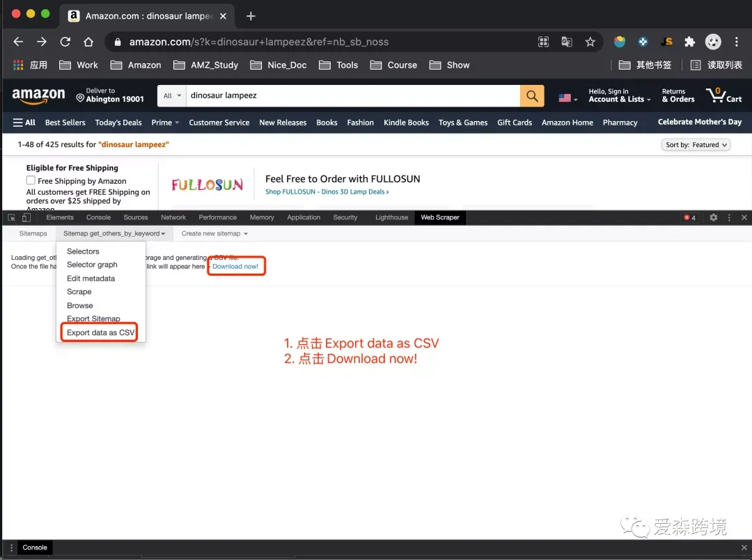
Task: Open the Account & Lists dropdown
Action: click(x=620, y=95)
